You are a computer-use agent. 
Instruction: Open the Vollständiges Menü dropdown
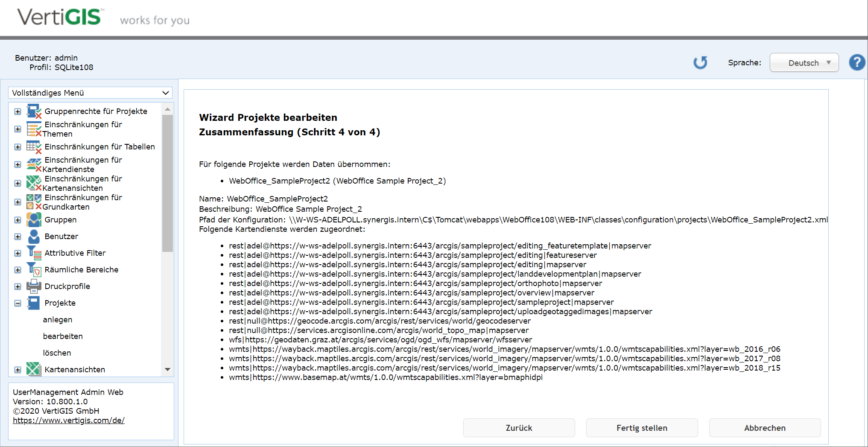click(x=90, y=93)
